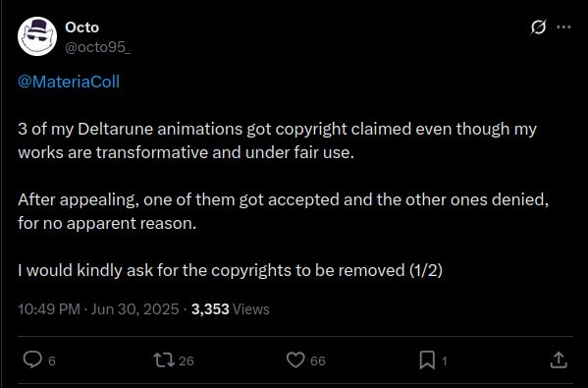
Task: View the 3,353 Views analytics
Action: (231, 309)
